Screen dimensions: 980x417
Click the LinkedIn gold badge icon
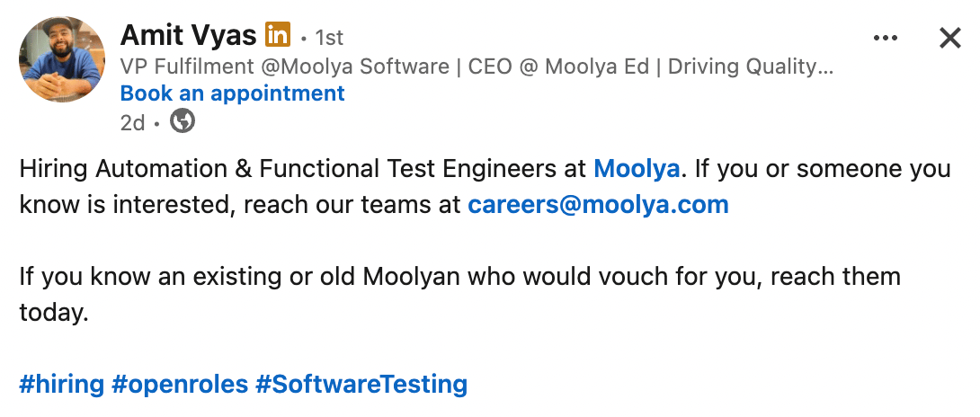pos(279,36)
